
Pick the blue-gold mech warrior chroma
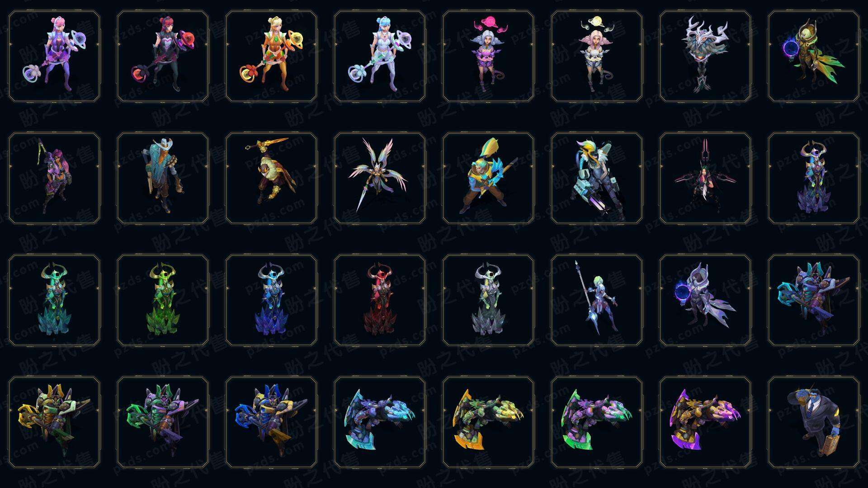(x=271, y=422)
